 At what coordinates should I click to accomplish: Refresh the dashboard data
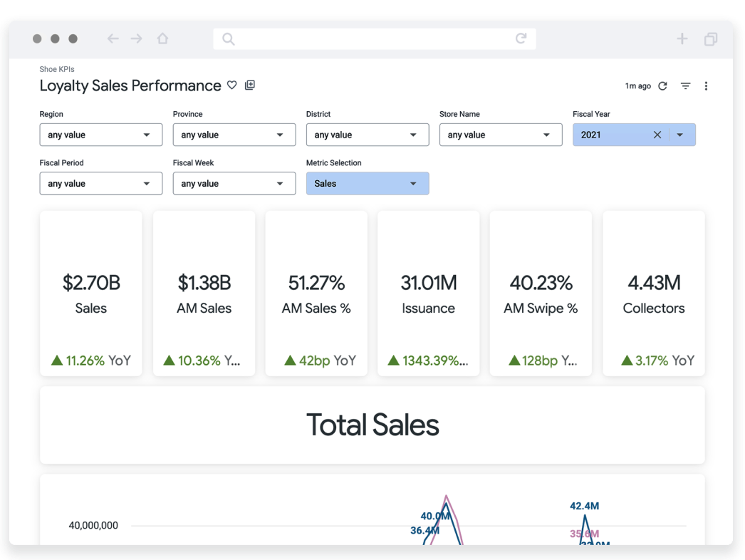(663, 86)
